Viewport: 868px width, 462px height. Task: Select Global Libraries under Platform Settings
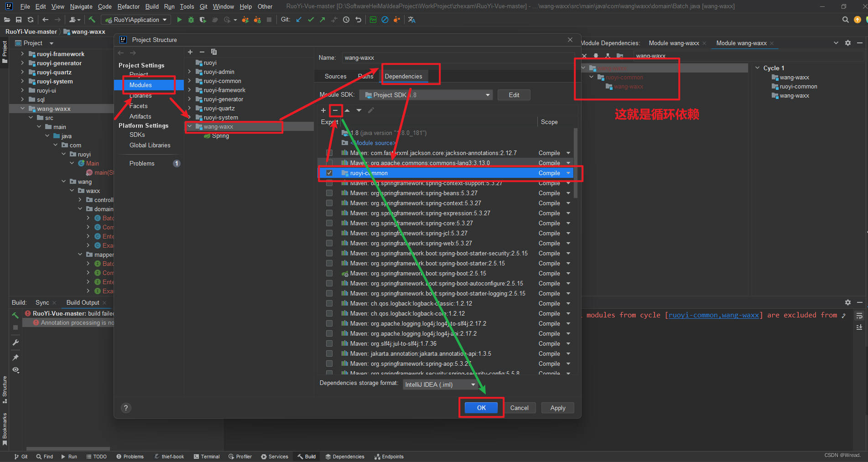click(x=150, y=145)
